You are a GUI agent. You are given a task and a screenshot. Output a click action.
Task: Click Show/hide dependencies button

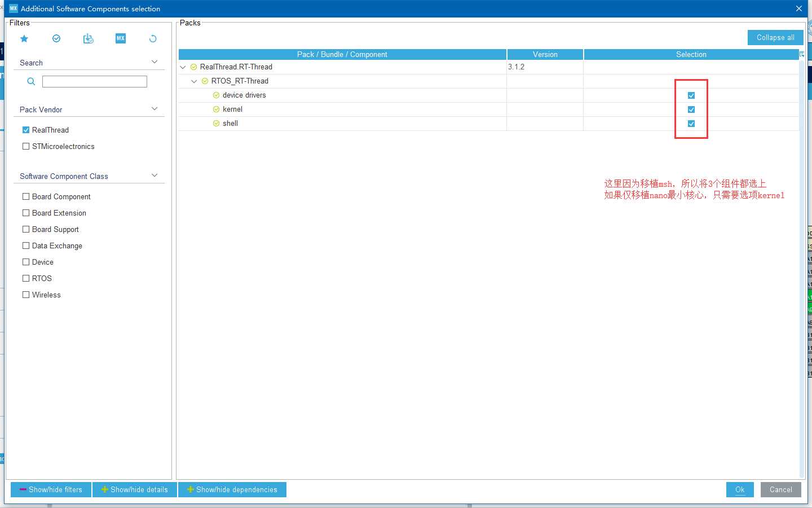point(232,489)
